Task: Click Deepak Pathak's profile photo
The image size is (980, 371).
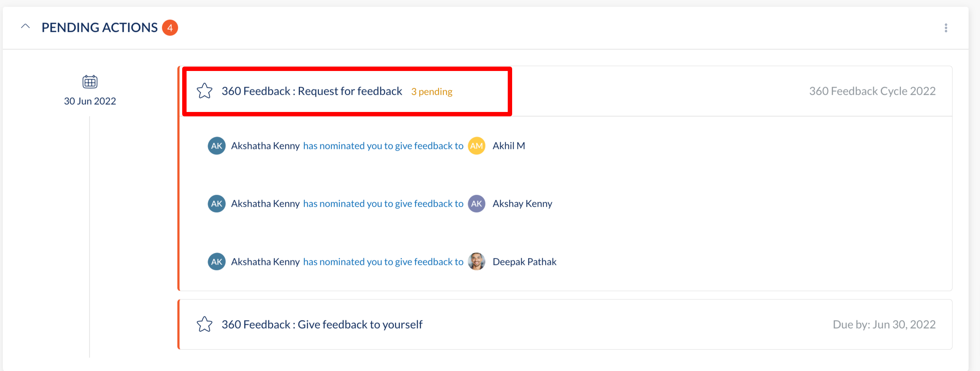Action: (476, 262)
